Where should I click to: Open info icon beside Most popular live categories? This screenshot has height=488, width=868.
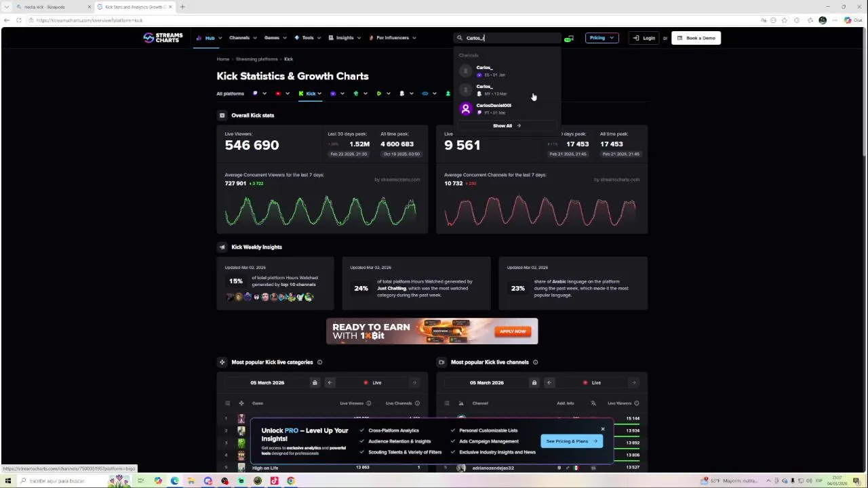[x=319, y=362]
